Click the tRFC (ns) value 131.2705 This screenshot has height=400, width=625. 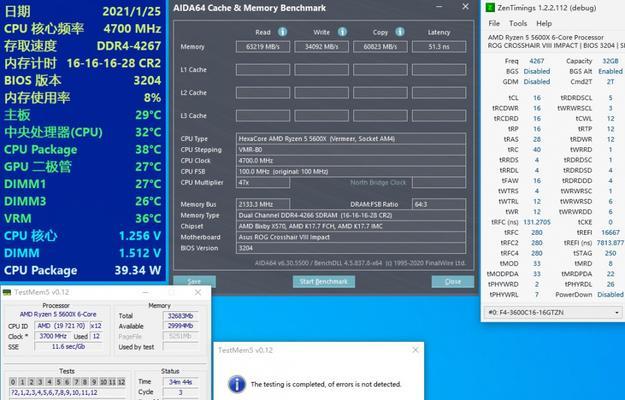coord(537,222)
